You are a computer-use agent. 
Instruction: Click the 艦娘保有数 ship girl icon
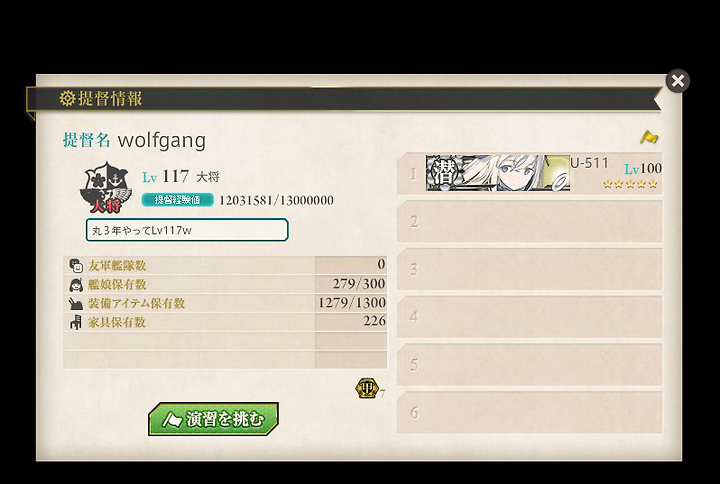[76, 284]
